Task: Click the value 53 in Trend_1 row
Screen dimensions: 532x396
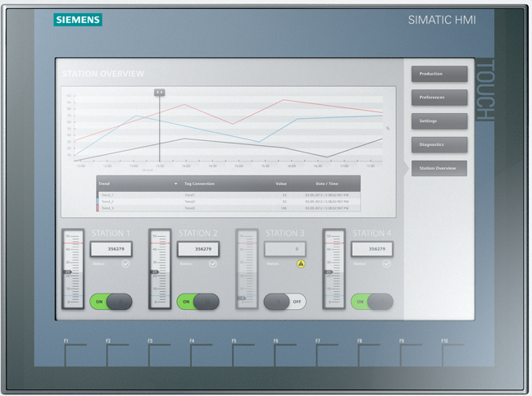Action: click(284, 195)
